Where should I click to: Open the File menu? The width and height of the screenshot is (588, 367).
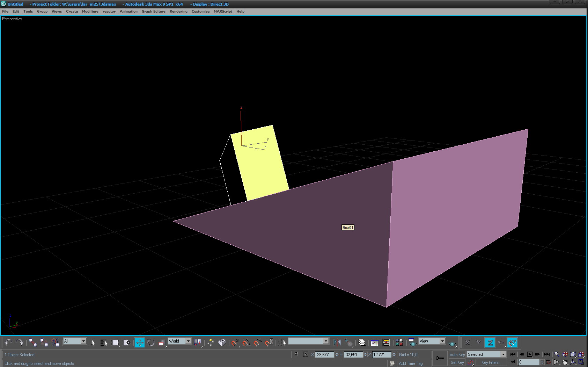click(x=5, y=12)
